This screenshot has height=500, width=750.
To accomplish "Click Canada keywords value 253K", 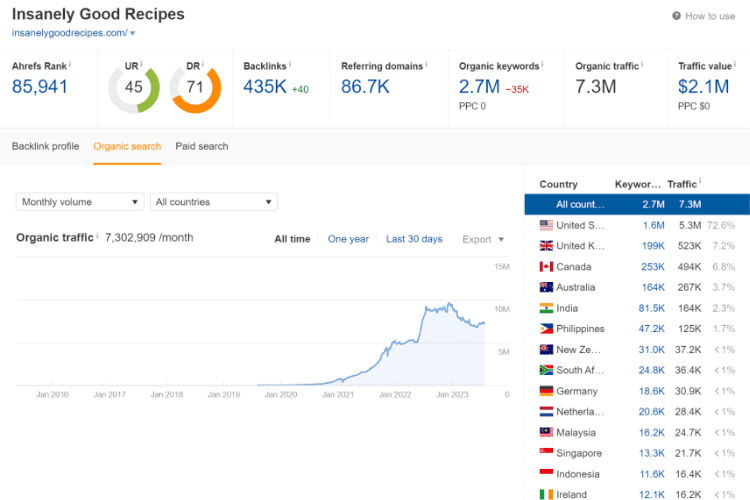I will click(x=653, y=267).
